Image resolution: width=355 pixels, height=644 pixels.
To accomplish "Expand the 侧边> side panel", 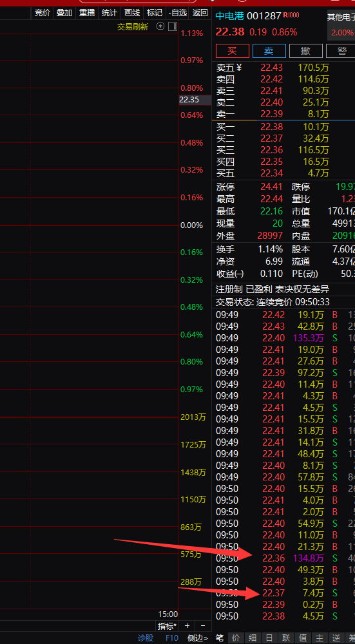I will [198, 638].
